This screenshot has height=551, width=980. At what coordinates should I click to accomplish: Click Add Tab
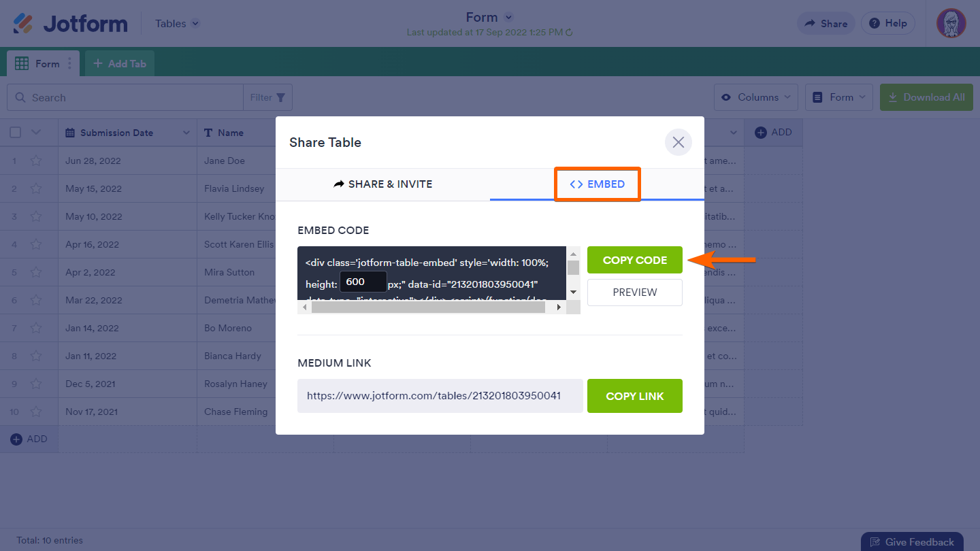pyautogui.click(x=120, y=63)
